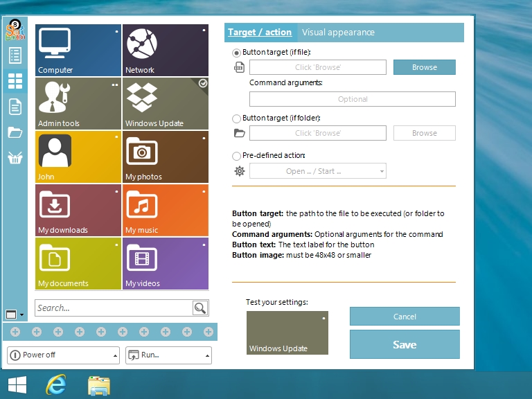Screen dimensions: 532x399
Task: Click the dot on the Computer tile corner
Action: point(116,32)
